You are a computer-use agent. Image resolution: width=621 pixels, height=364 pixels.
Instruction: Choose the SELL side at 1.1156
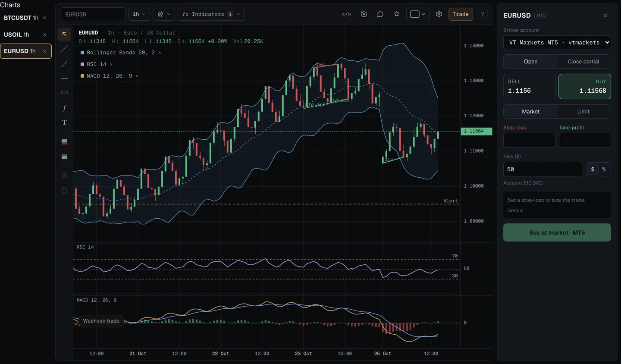pos(530,86)
